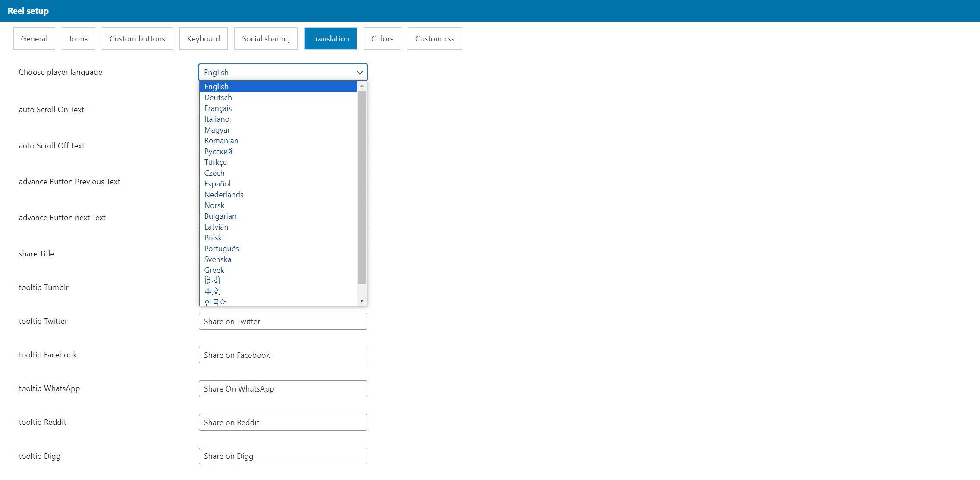Go to the Keyboard tab
The height and width of the screenshot is (480, 980).
[x=203, y=38]
